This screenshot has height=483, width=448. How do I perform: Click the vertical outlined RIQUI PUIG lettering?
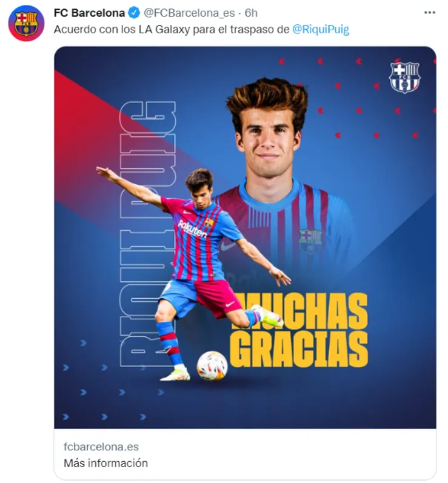[x=145, y=236]
